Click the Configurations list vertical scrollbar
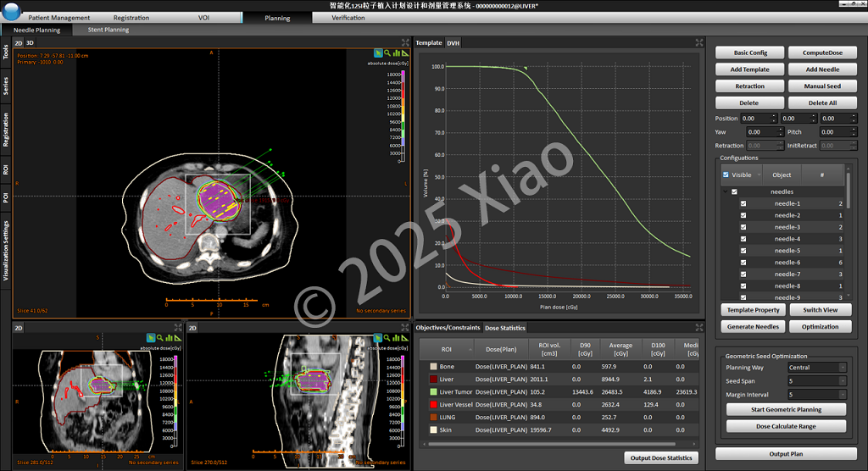 pos(847,190)
